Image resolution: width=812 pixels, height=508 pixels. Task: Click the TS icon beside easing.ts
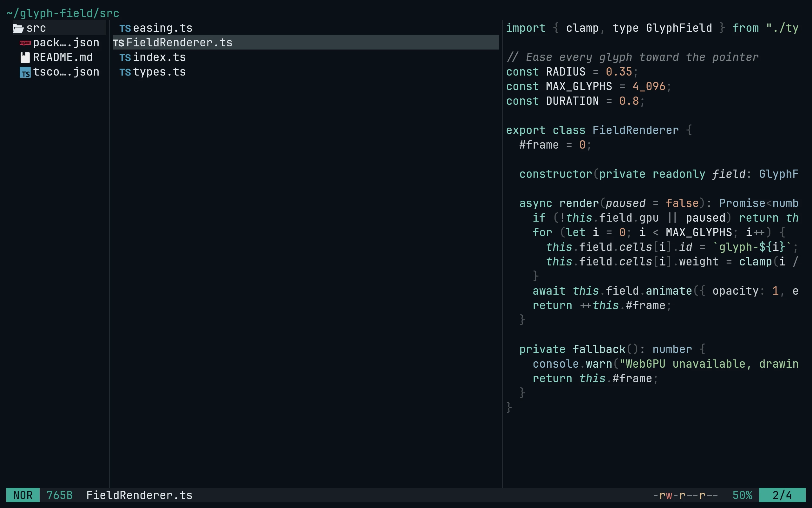[125, 29]
